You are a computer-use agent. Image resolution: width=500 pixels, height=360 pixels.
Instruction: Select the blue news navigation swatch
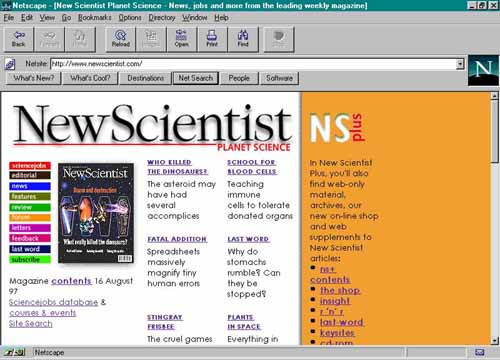click(30, 186)
